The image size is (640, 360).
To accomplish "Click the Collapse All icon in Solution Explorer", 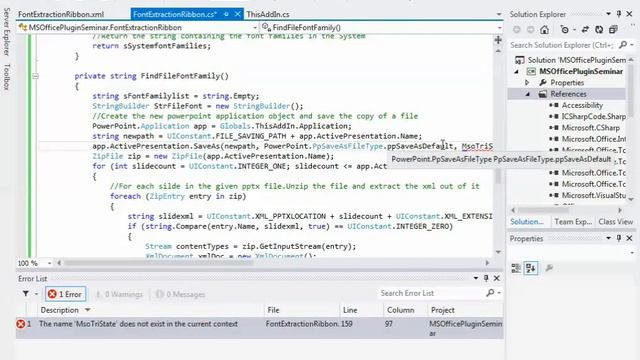I will [x=613, y=29].
